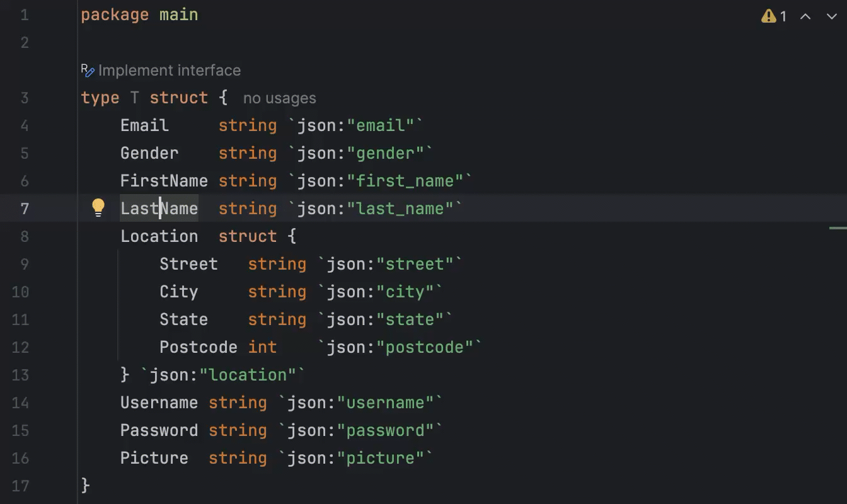
Task: Click the yellow lightbulb quick-fix icon
Action: (98, 207)
